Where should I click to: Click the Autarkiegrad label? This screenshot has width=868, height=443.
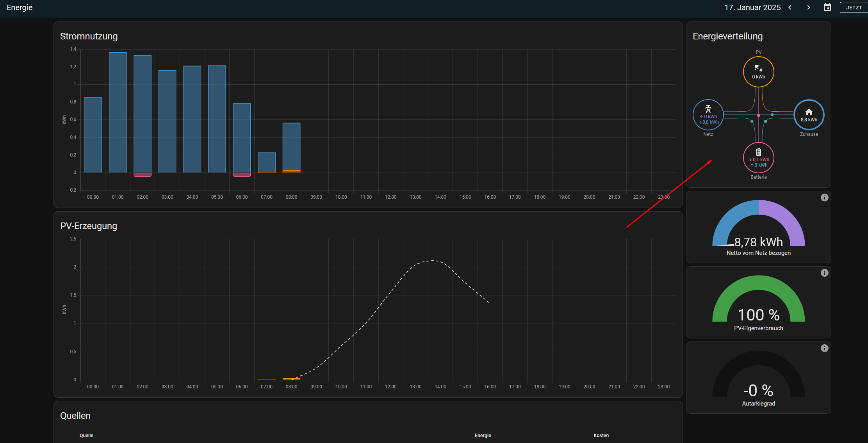coord(758,404)
